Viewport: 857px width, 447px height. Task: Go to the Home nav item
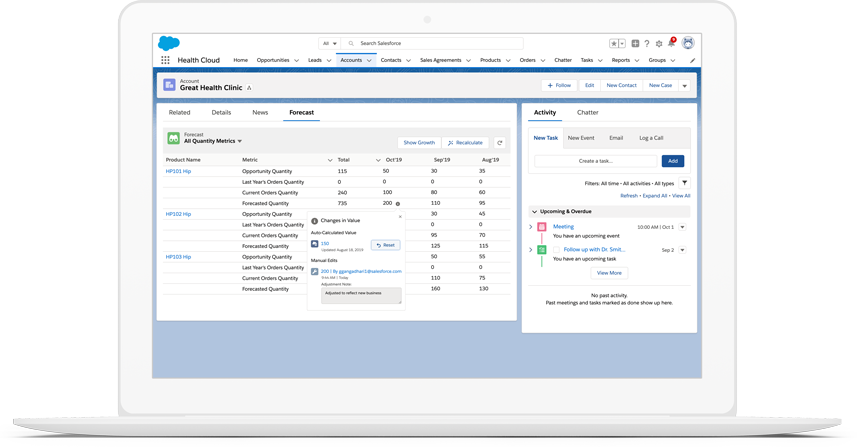pos(240,60)
